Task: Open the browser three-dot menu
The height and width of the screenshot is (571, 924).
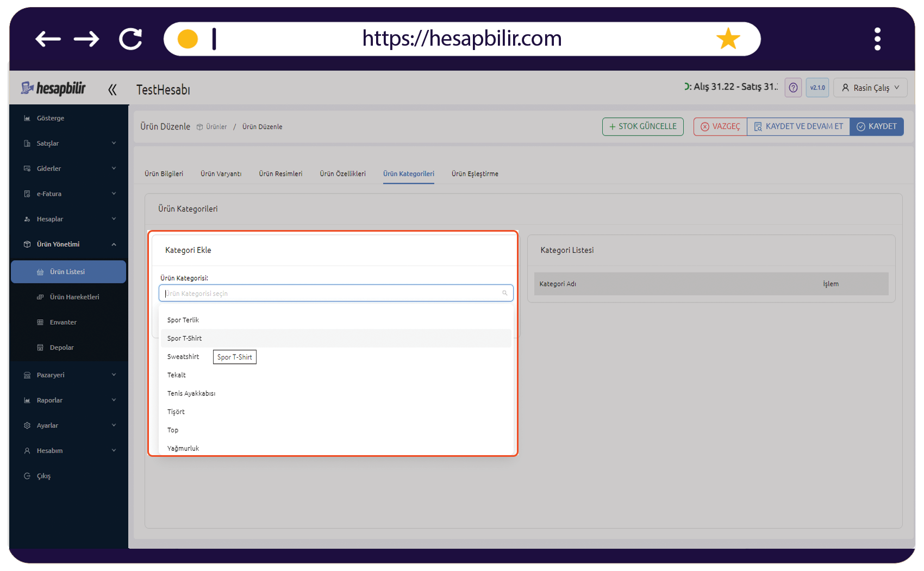Action: pos(877,39)
